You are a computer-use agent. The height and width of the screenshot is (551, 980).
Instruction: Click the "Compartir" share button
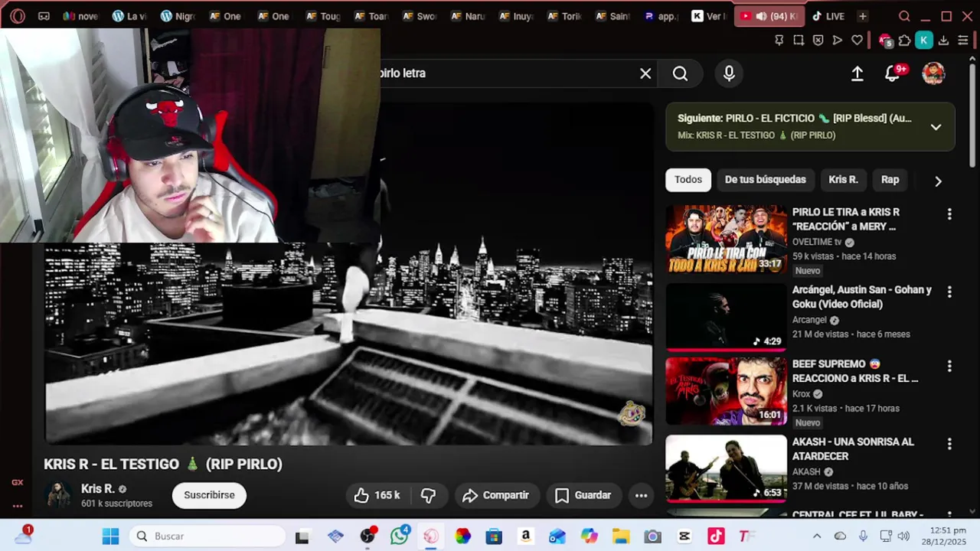point(496,495)
